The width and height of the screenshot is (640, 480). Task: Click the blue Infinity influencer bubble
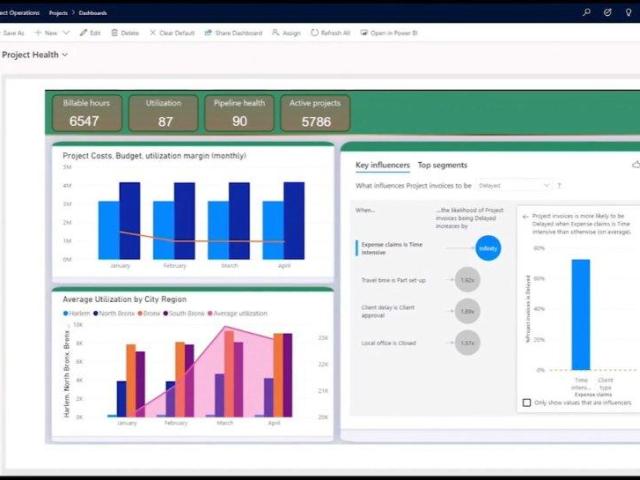coord(488,248)
